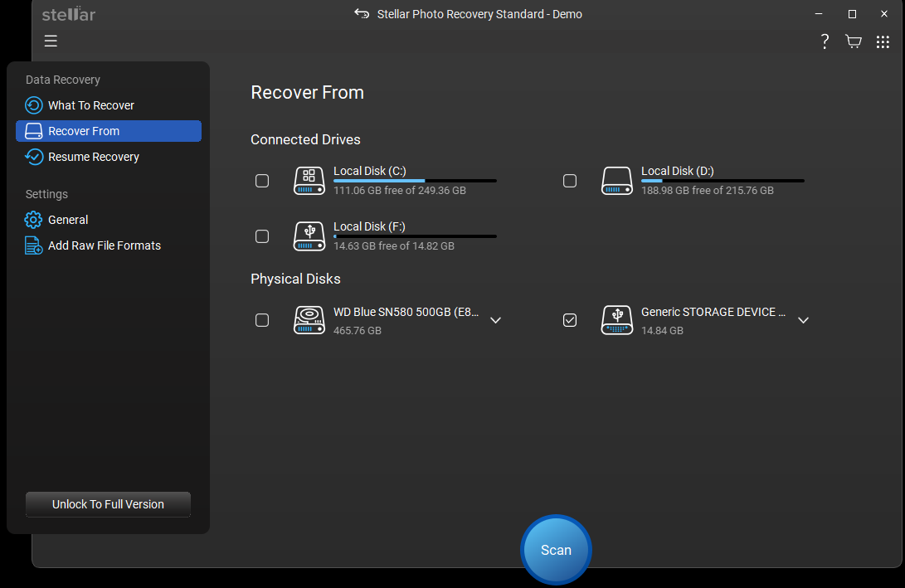Click the Local Disk (F:) USB drive icon
Viewport: 905px width, 588px height.
309,236
